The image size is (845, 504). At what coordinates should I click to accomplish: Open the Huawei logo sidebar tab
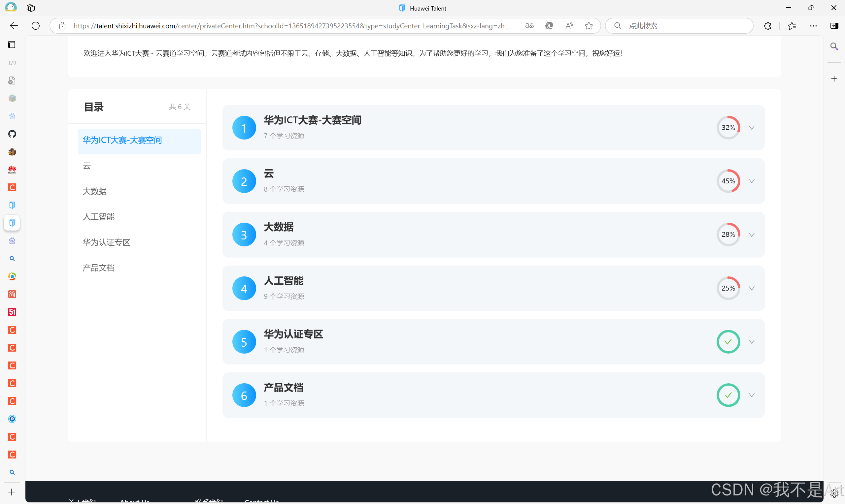(12, 170)
